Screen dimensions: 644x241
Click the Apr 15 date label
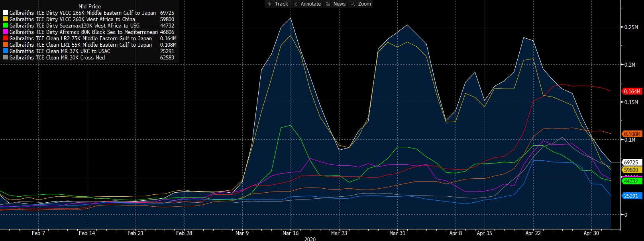485,233
